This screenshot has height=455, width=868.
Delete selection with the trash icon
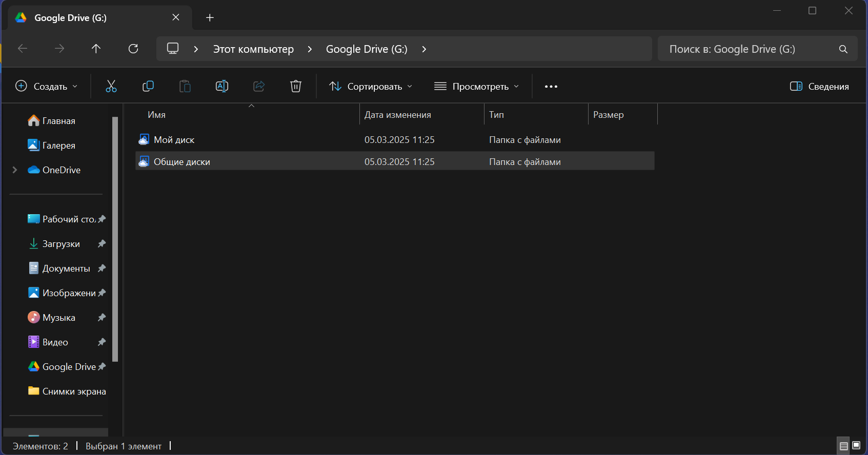pos(295,86)
